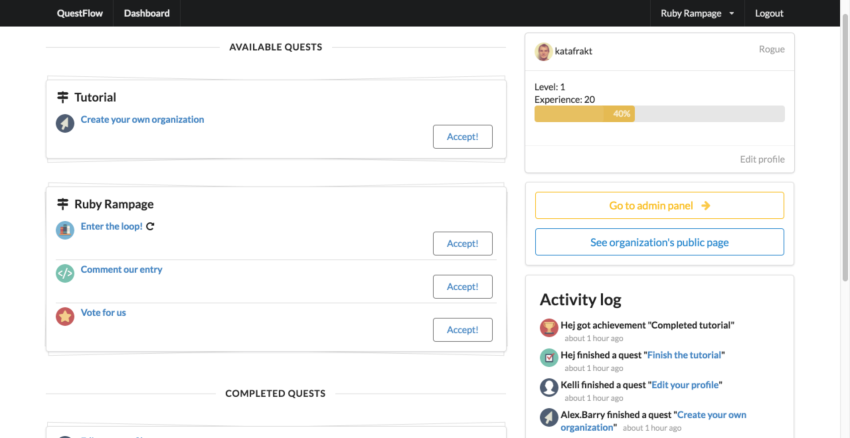The height and width of the screenshot is (438, 850).
Task: See organization's public page
Action: coord(659,242)
